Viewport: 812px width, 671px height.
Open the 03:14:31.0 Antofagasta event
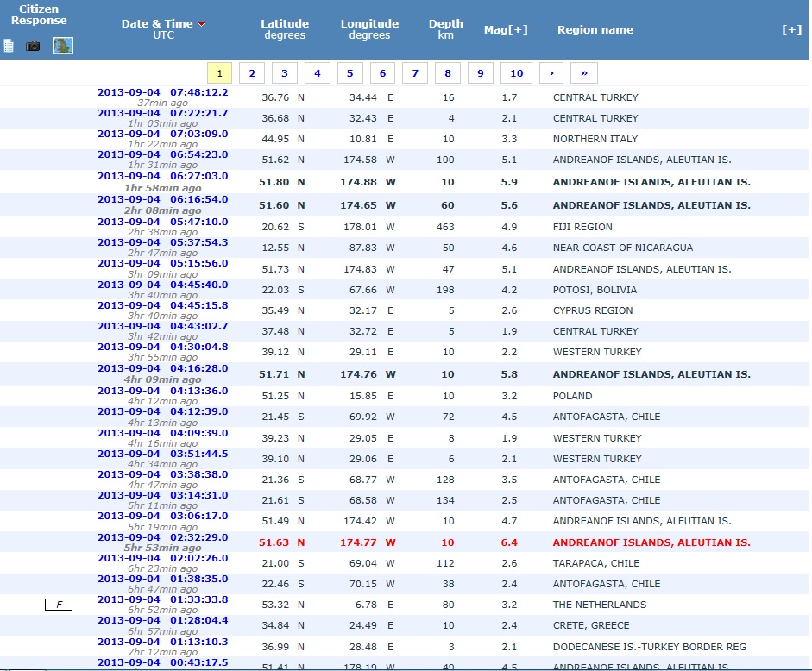pos(162,495)
